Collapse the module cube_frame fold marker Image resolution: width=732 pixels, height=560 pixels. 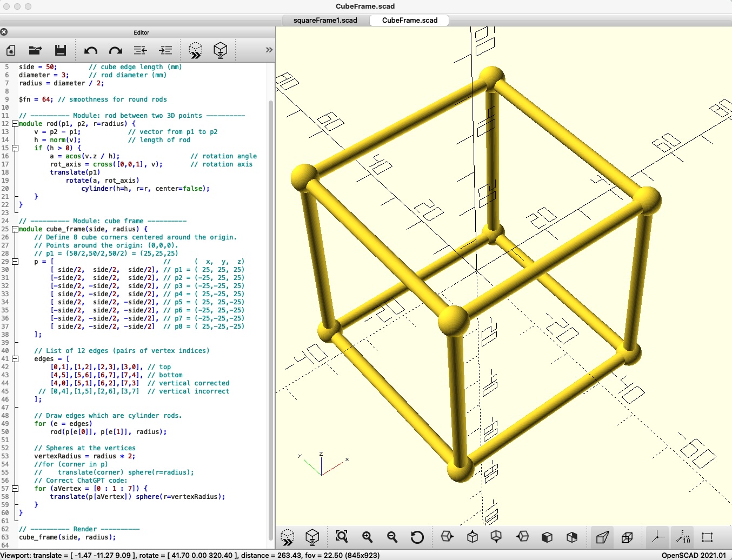click(15, 229)
